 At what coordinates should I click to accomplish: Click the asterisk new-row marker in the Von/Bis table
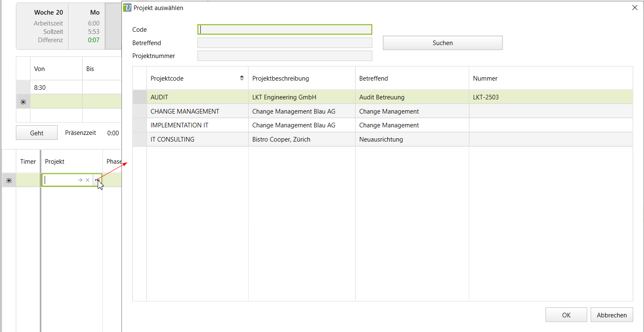coord(23,101)
